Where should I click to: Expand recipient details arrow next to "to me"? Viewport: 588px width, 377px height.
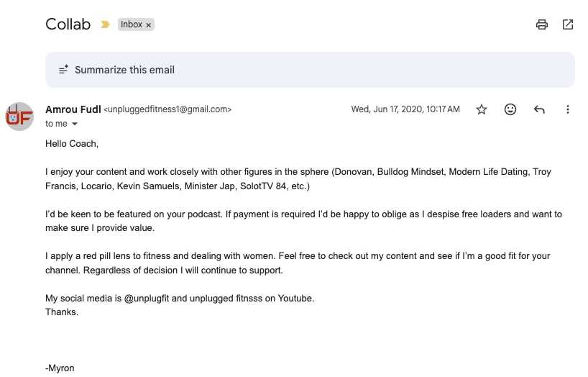point(75,124)
